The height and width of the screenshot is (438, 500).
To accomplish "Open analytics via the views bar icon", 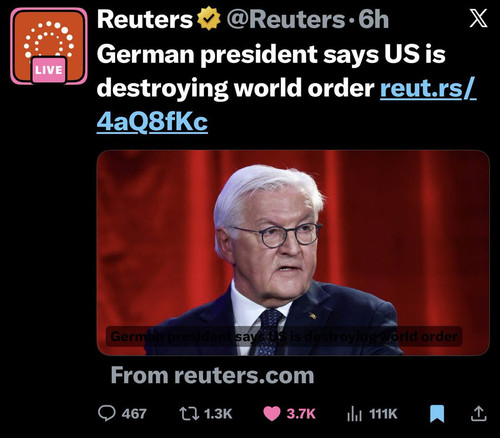I will click(354, 414).
